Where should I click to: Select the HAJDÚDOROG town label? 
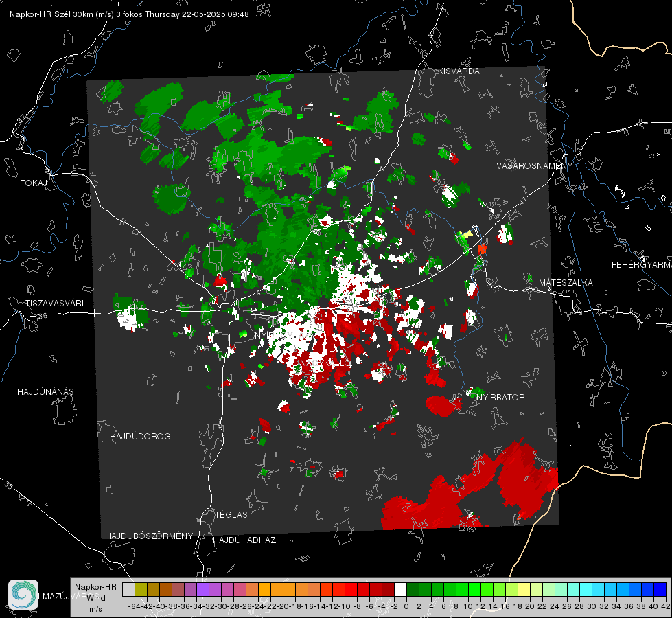[x=140, y=436]
